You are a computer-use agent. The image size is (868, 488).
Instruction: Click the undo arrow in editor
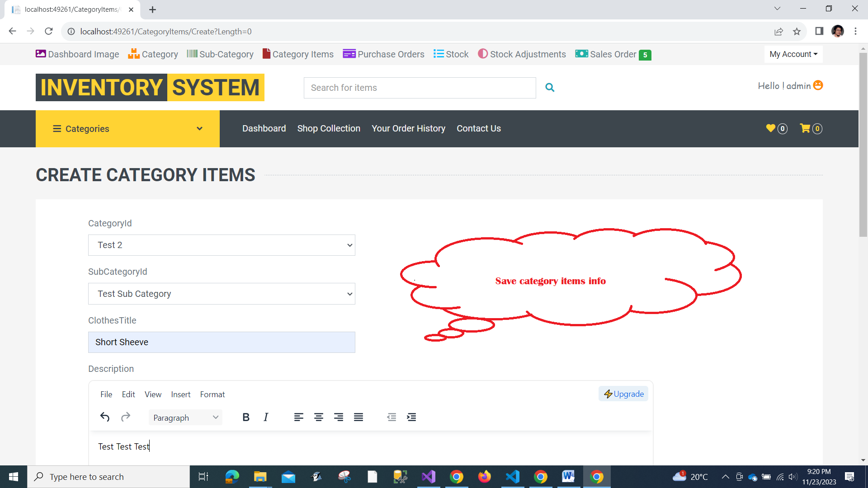[105, 417]
